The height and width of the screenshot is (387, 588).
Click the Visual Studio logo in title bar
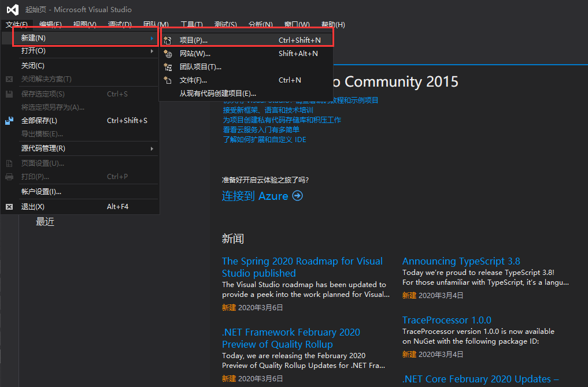12,10
